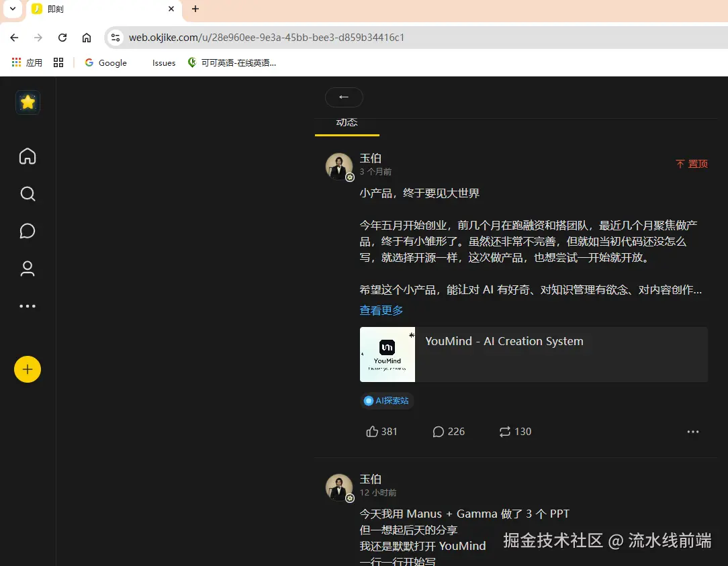The height and width of the screenshot is (566, 728).
Task: Expand the ... more menu in the sidebar
Action: (x=27, y=306)
